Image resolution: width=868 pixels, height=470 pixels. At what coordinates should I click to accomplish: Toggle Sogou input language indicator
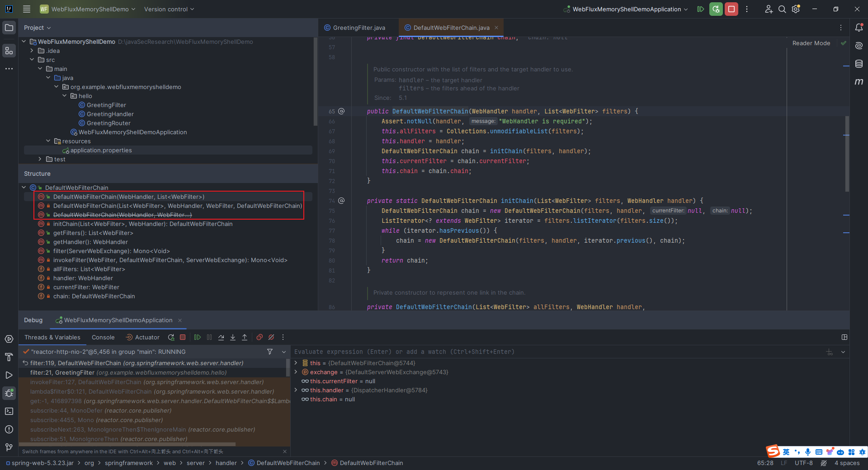click(786, 452)
